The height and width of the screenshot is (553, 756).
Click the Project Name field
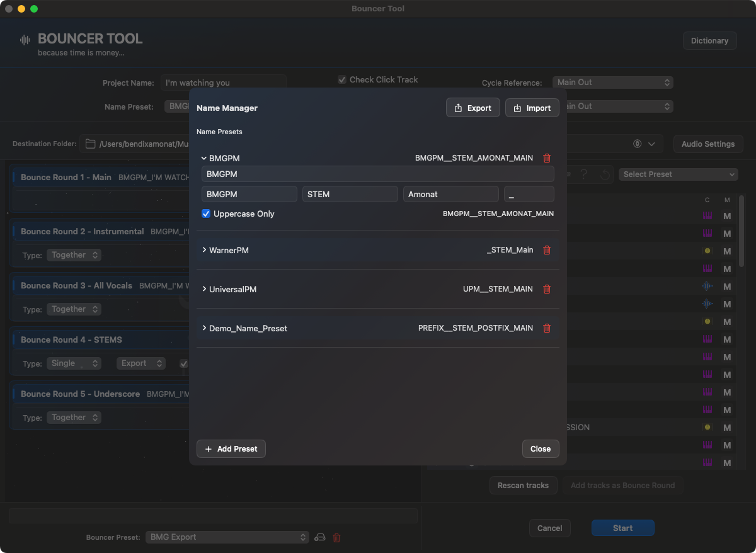click(224, 83)
